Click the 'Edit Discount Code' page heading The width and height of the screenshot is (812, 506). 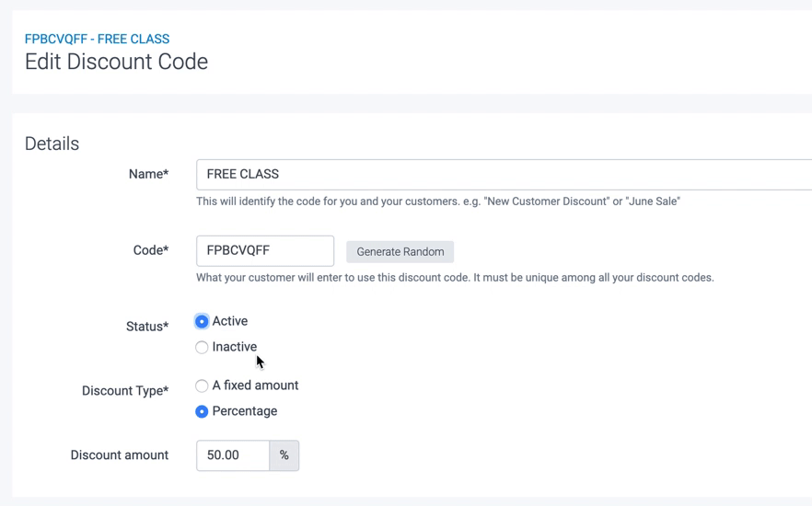tap(116, 62)
